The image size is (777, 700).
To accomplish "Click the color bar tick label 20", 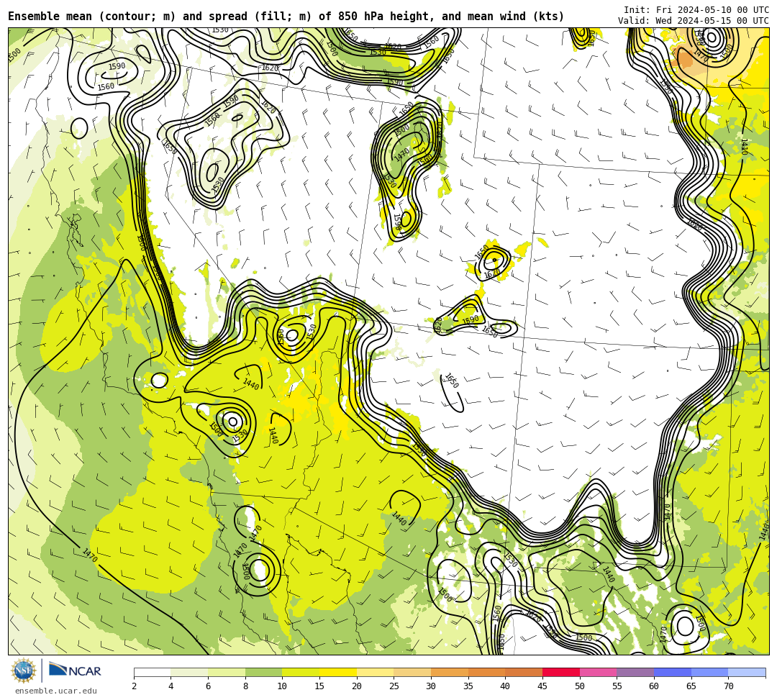I will (356, 686).
